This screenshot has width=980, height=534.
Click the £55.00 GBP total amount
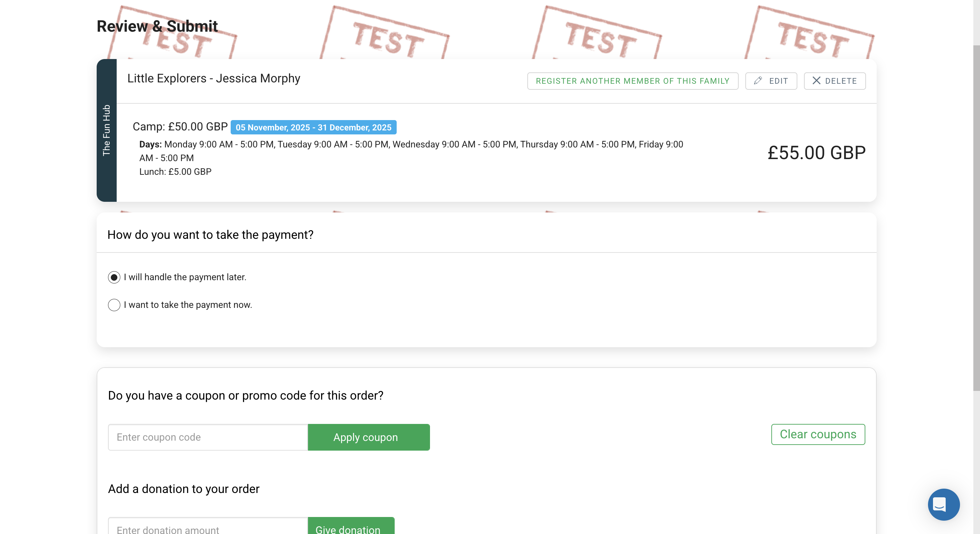(x=816, y=153)
